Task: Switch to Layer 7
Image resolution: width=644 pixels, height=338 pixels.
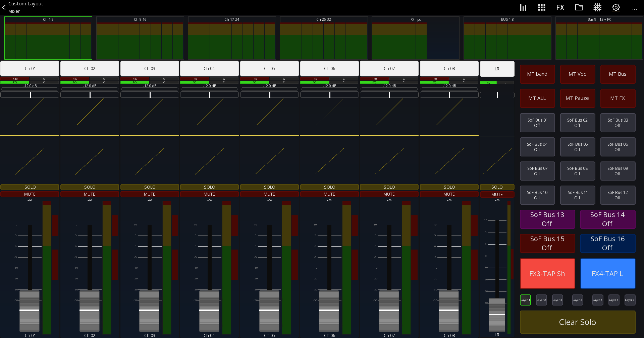Action: (x=630, y=300)
